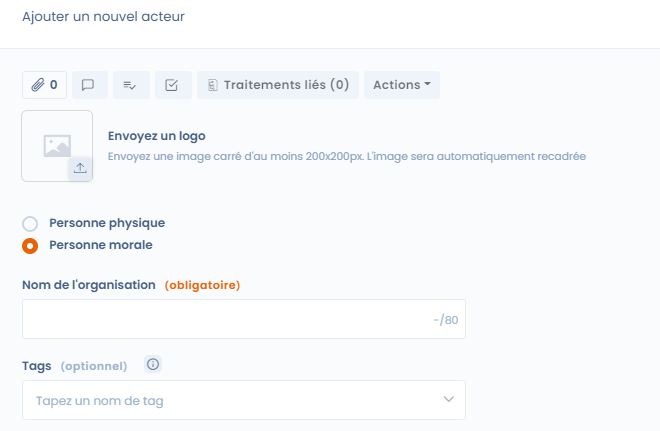This screenshot has height=431, width=660.
Task: Open the comments speech bubble icon
Action: (x=88, y=85)
